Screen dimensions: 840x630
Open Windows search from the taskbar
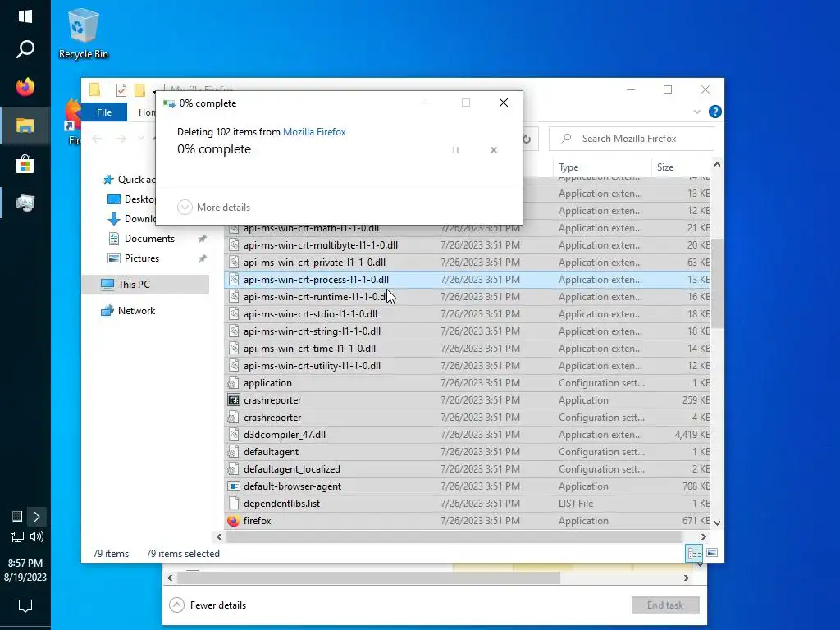coord(25,49)
